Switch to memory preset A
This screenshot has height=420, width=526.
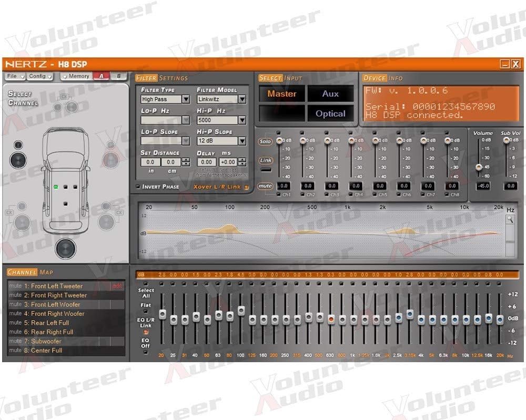click(102, 76)
